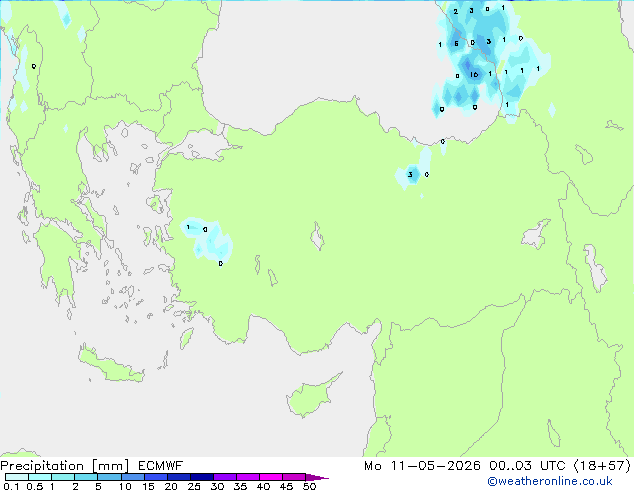Select the 5–10 mm light blue legend swatch
Screen dimensions: 634x490
point(109,477)
